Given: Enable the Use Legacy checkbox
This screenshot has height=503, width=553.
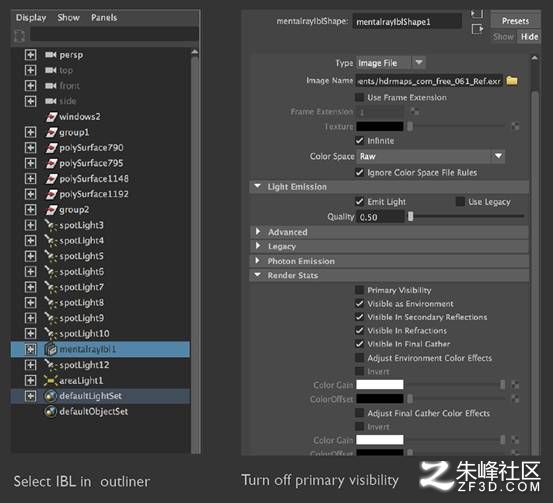Looking at the screenshot, I should point(460,202).
